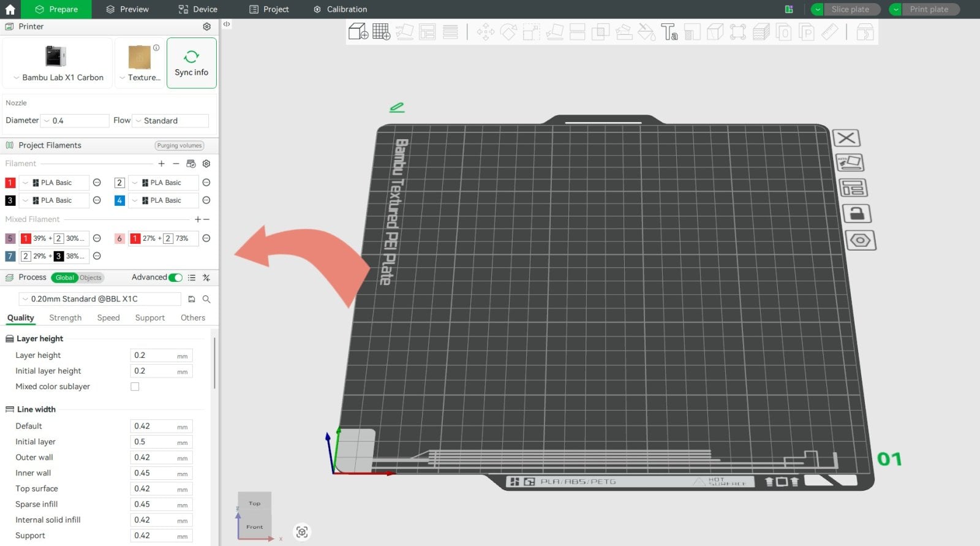This screenshot has height=546, width=980.
Task: Open printer settings gear icon
Action: click(x=206, y=27)
